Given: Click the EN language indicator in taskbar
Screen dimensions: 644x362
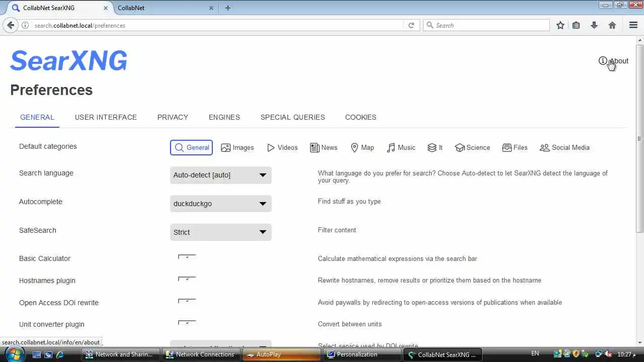Looking at the screenshot, I should click(535, 354).
